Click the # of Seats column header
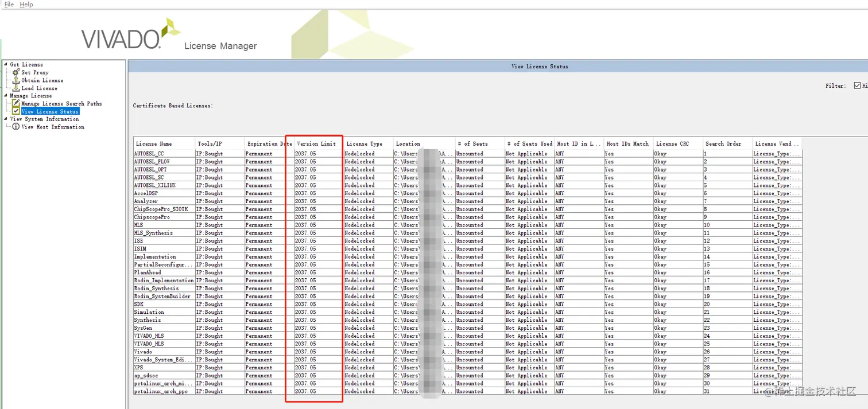This screenshot has height=409, width=868. point(479,143)
